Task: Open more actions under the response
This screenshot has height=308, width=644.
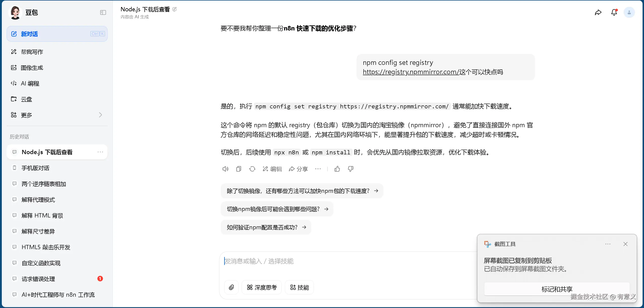Action: (x=318, y=169)
